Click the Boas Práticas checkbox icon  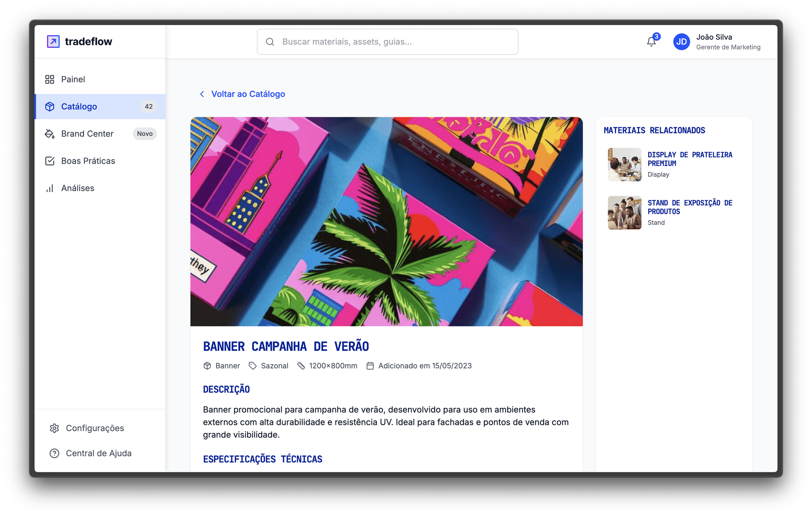point(50,161)
